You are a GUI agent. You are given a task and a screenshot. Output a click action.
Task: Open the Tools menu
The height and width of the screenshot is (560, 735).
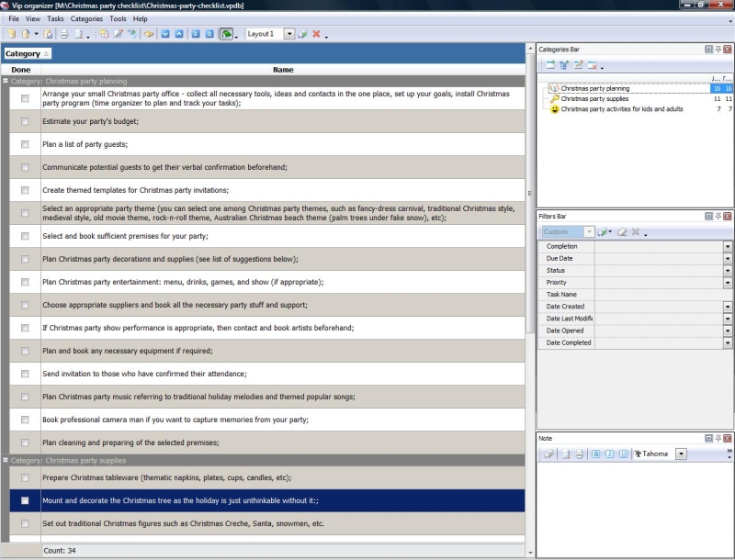click(118, 18)
